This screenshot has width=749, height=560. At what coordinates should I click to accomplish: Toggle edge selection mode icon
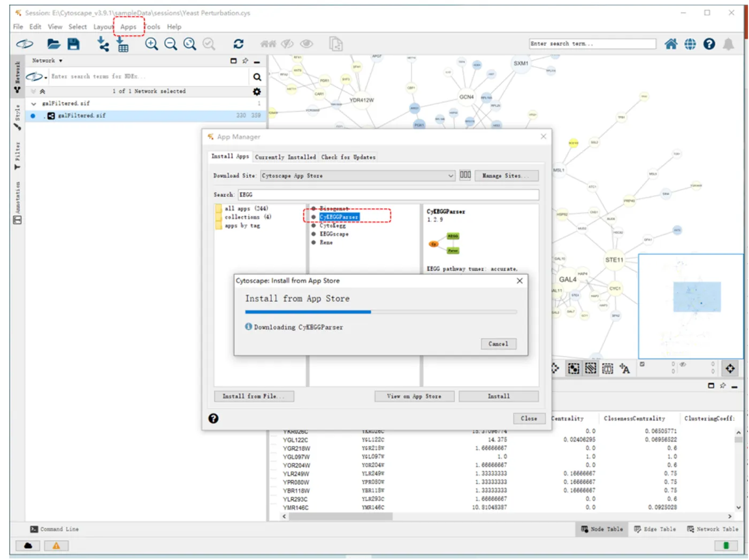click(591, 369)
